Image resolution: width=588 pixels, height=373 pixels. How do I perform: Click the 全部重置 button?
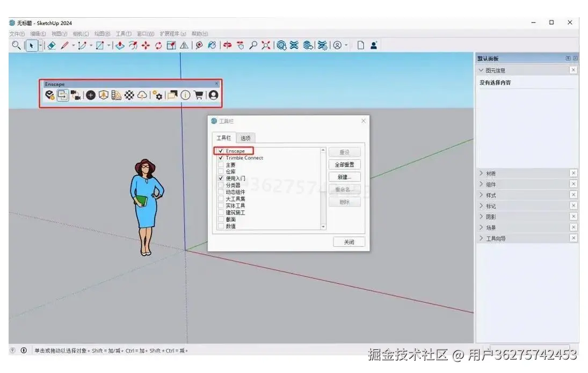345,164
